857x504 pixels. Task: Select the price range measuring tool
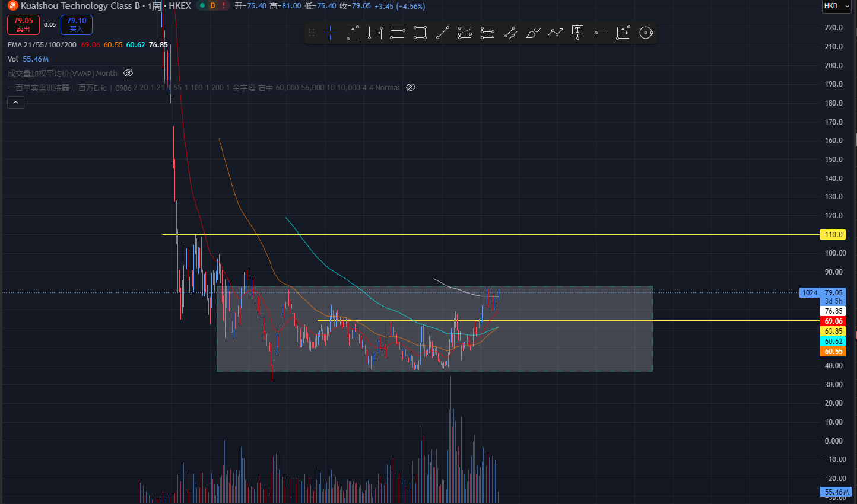pos(353,33)
